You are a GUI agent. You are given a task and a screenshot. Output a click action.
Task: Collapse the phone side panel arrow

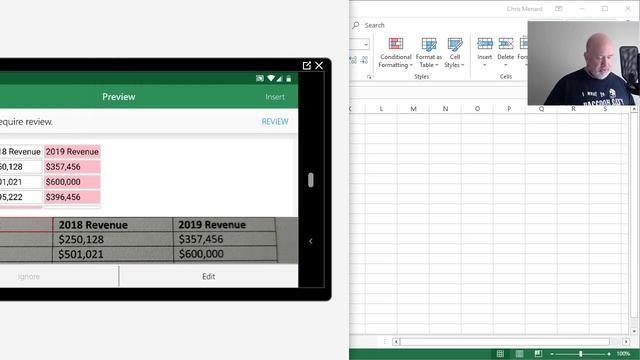coord(311,241)
